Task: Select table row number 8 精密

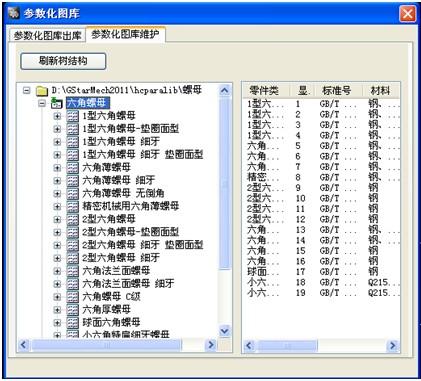Action: click(321, 178)
